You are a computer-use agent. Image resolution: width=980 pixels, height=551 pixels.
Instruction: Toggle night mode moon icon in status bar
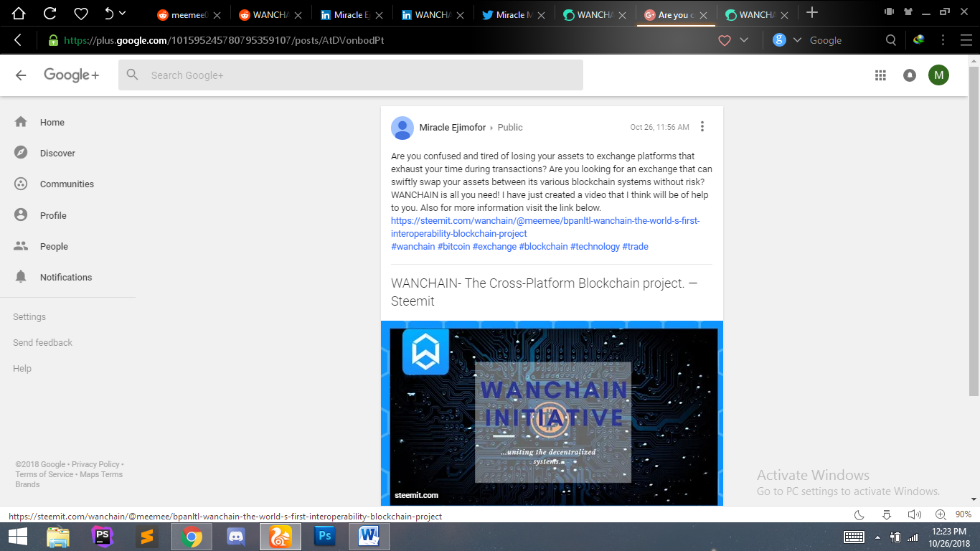pos(859,514)
